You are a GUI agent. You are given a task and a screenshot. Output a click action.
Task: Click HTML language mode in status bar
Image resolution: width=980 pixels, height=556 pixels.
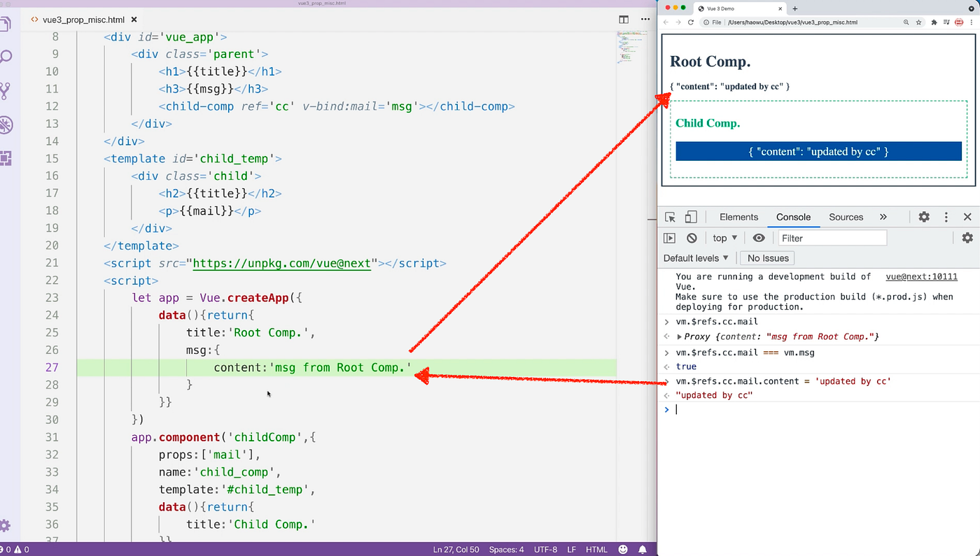click(x=596, y=550)
